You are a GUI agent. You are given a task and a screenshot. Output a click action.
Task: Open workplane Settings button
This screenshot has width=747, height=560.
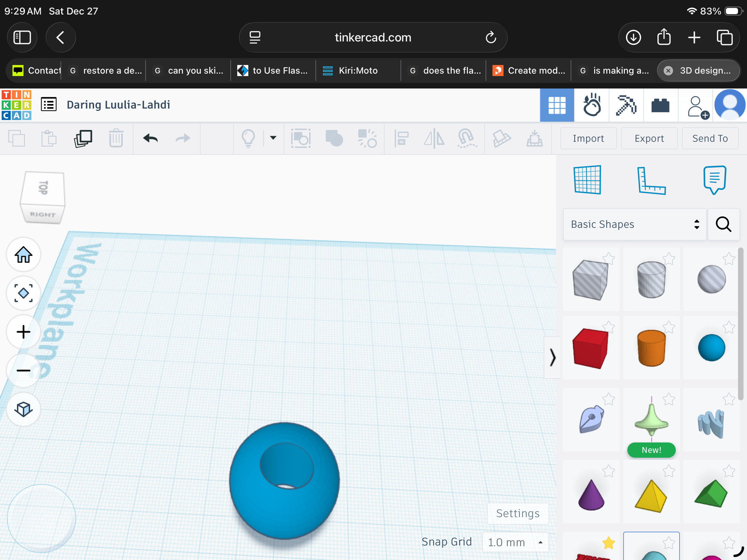(x=518, y=513)
